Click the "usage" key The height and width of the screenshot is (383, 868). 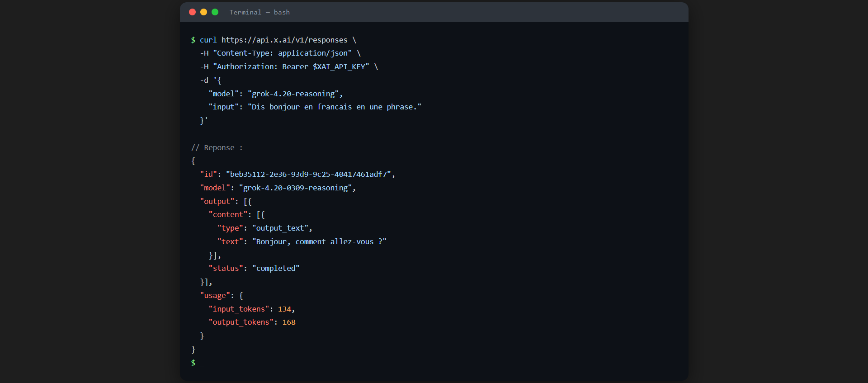pos(215,295)
